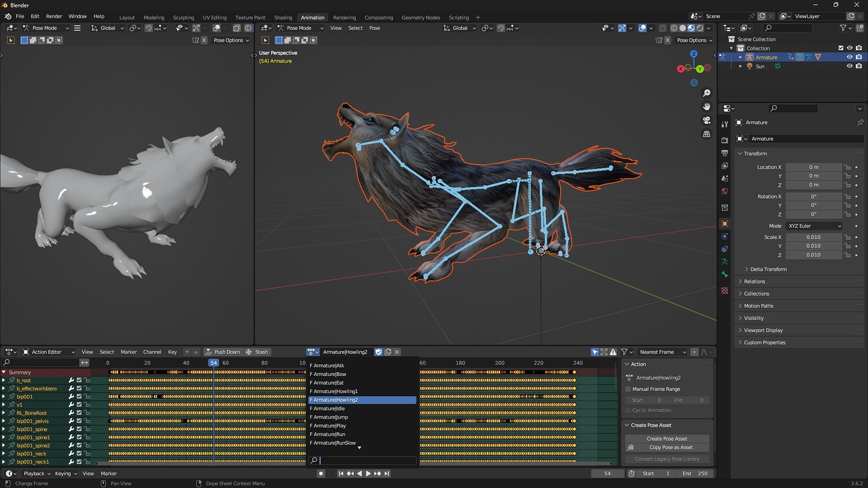Enable the Manual Frame Range checkbox
The width and height of the screenshot is (868, 488).
628,389
